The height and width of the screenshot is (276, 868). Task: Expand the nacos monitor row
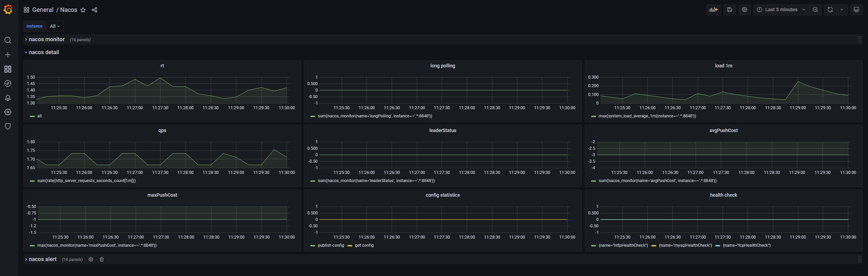tap(47, 39)
